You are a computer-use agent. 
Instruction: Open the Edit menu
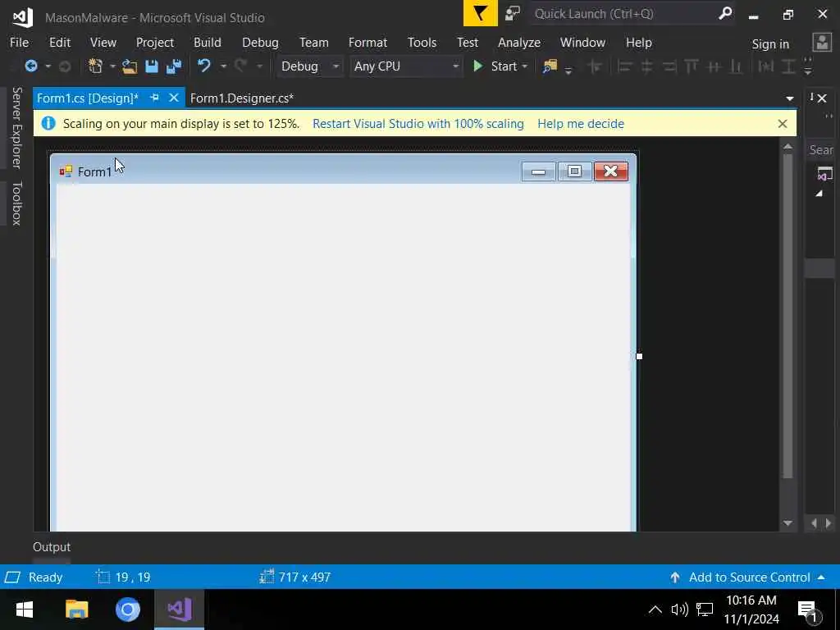pos(59,43)
